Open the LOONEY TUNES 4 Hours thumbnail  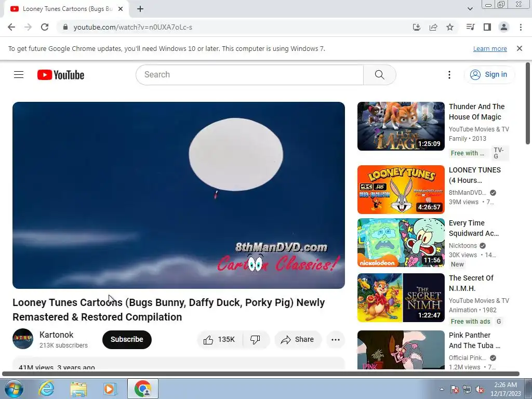point(401,190)
